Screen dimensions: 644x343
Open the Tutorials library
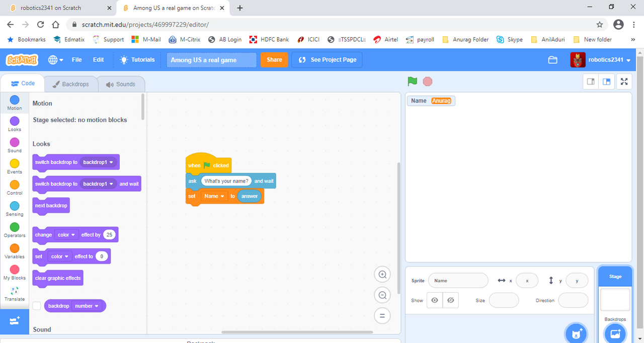[x=137, y=60]
